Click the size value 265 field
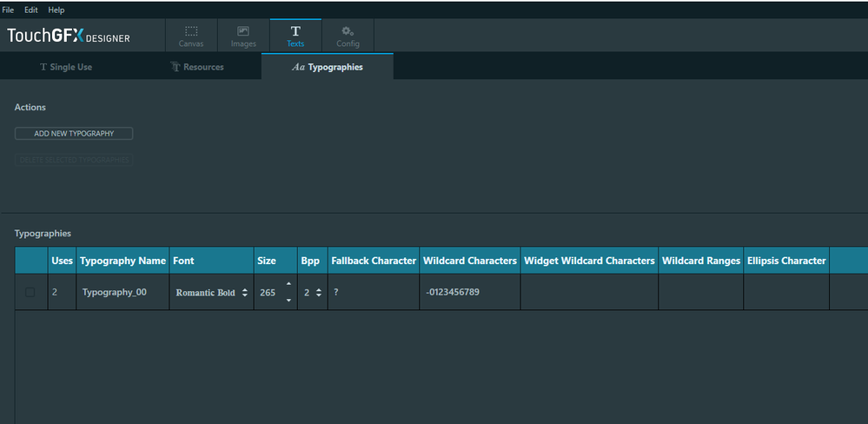 (x=268, y=293)
